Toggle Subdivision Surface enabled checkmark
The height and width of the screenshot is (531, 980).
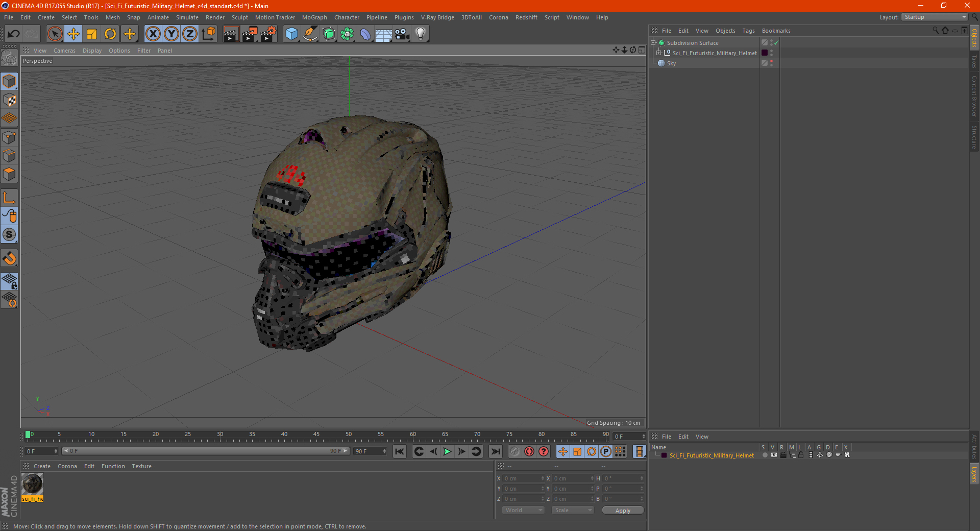pos(776,43)
